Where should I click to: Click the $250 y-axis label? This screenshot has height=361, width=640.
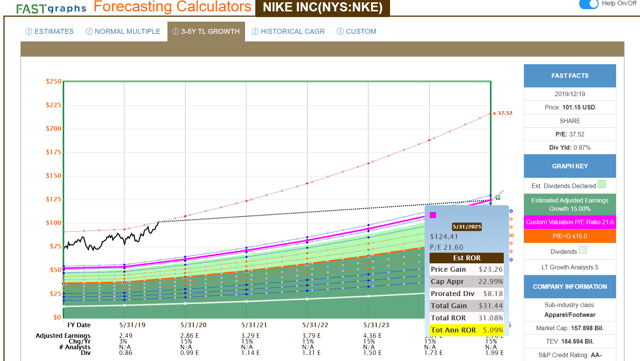(x=53, y=81)
